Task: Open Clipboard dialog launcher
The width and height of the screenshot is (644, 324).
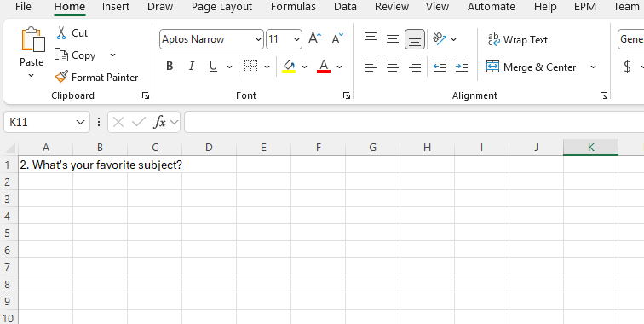Action: click(x=146, y=95)
